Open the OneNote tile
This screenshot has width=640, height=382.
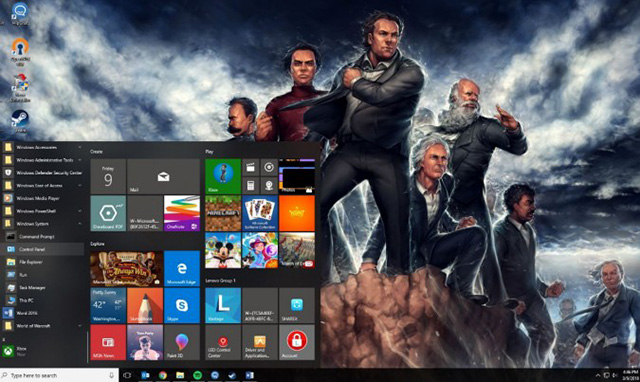(x=182, y=213)
